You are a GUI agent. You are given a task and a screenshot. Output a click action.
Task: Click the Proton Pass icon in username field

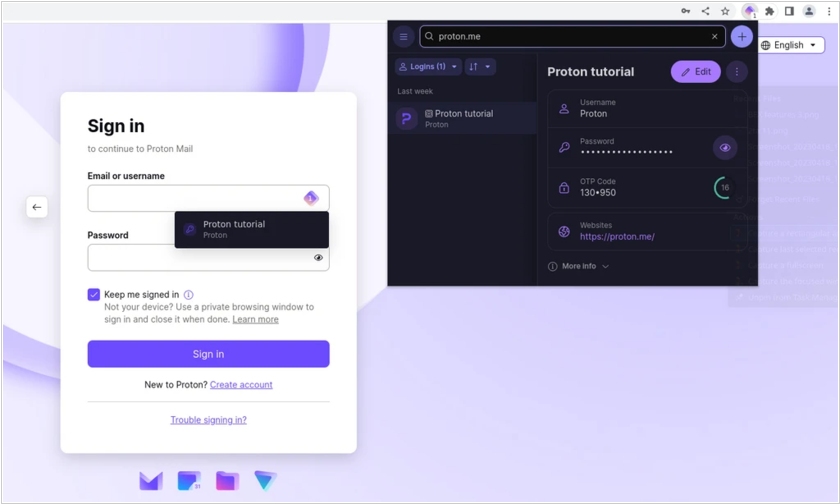(311, 198)
